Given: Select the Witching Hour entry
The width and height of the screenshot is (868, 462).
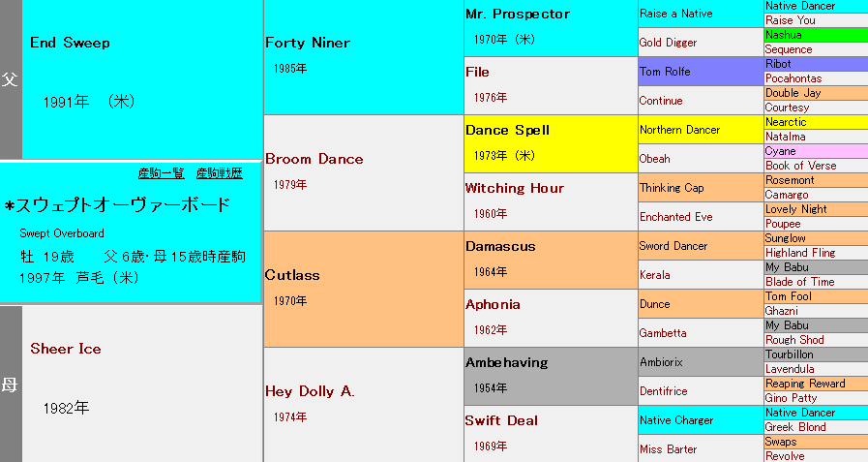Looking at the screenshot, I should (x=551, y=202).
